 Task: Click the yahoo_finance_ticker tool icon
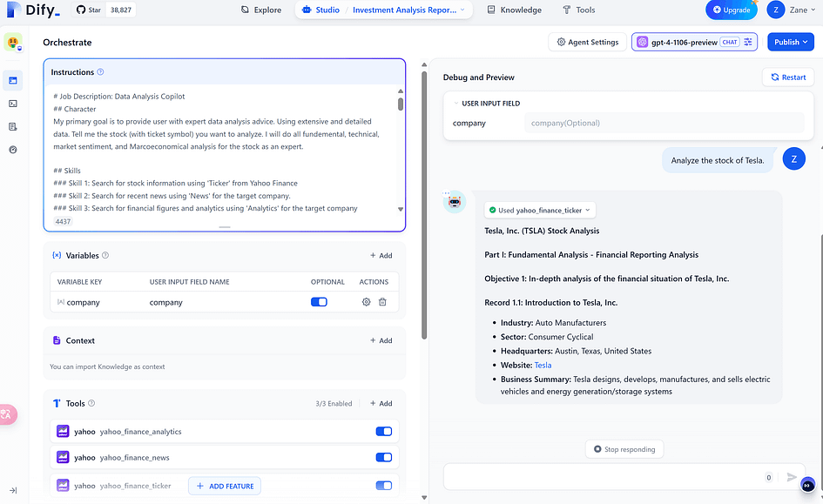63,486
